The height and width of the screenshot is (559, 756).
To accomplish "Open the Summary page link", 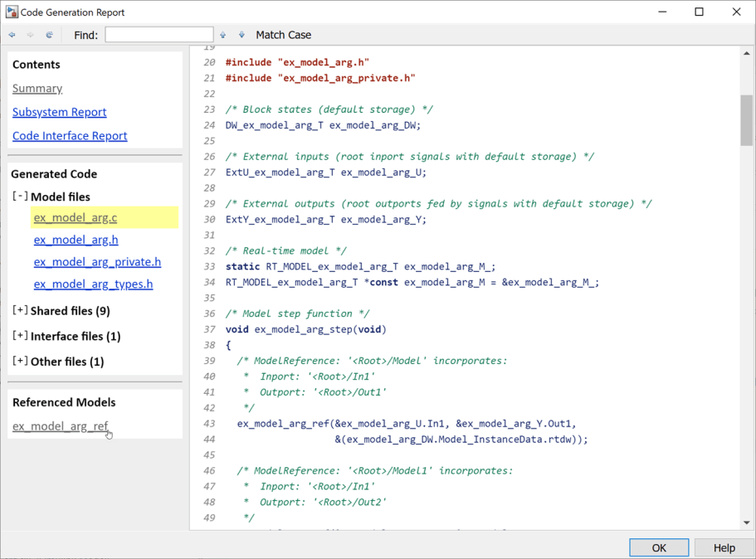I will tap(37, 88).
